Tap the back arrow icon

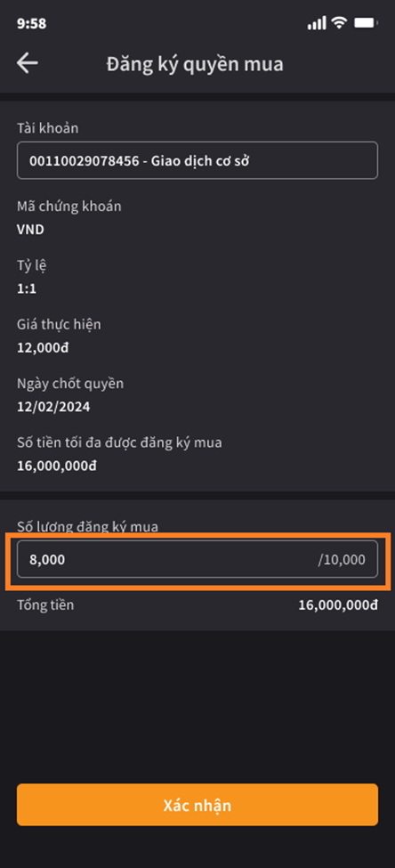[x=27, y=63]
